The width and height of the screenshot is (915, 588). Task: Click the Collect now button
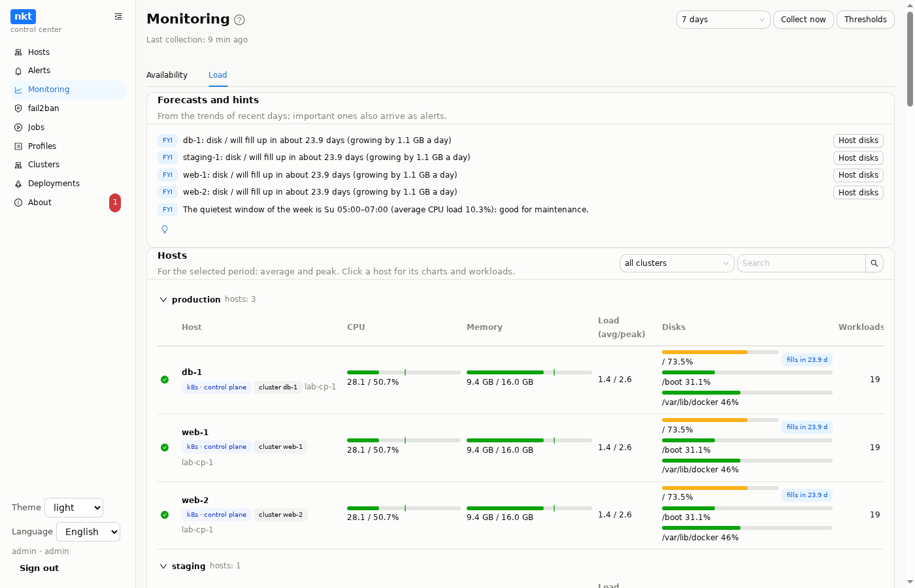click(803, 20)
